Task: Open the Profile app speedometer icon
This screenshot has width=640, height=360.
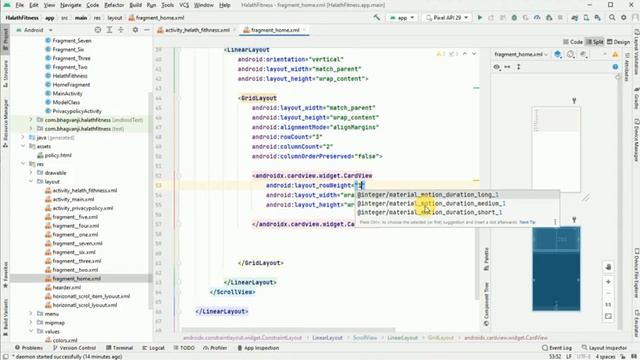Action: point(537,18)
